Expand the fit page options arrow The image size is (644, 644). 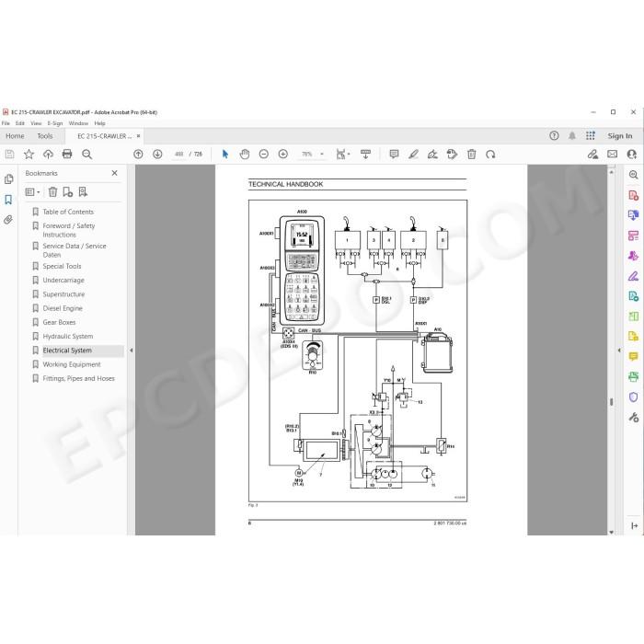pyautogui.click(x=349, y=155)
